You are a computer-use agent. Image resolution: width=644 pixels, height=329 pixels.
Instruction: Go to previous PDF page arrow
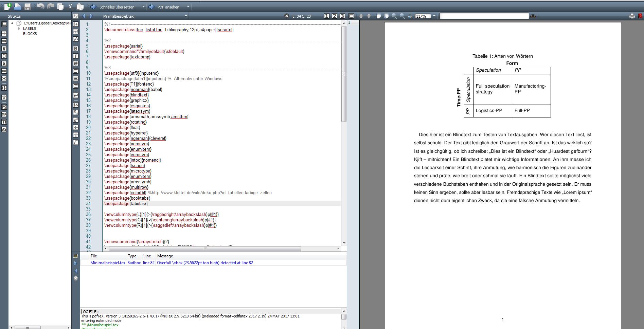[361, 16]
